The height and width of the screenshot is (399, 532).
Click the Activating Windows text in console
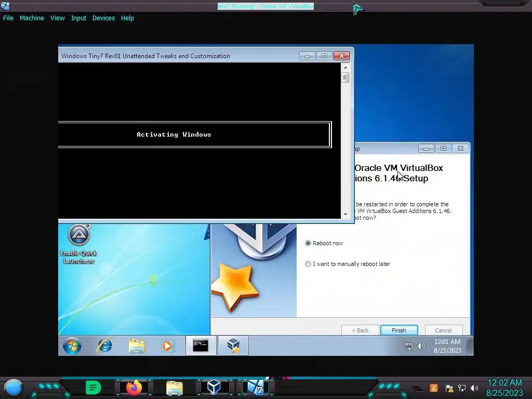[174, 135]
